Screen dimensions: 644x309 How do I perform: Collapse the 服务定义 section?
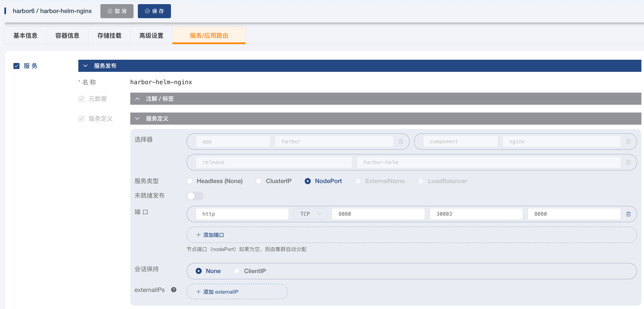pos(137,119)
